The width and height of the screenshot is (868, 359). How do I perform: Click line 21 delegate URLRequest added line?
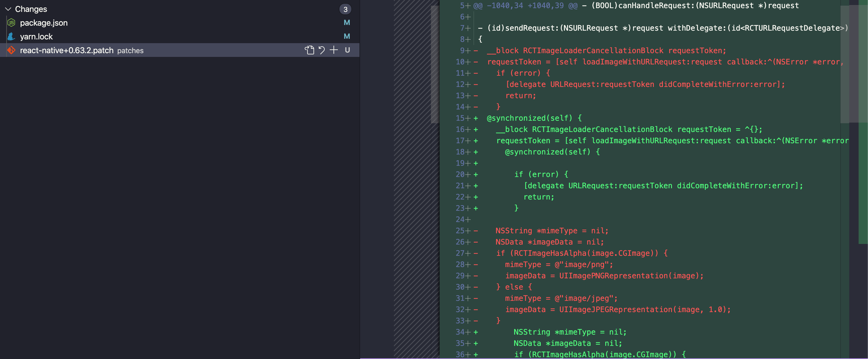tap(664, 185)
